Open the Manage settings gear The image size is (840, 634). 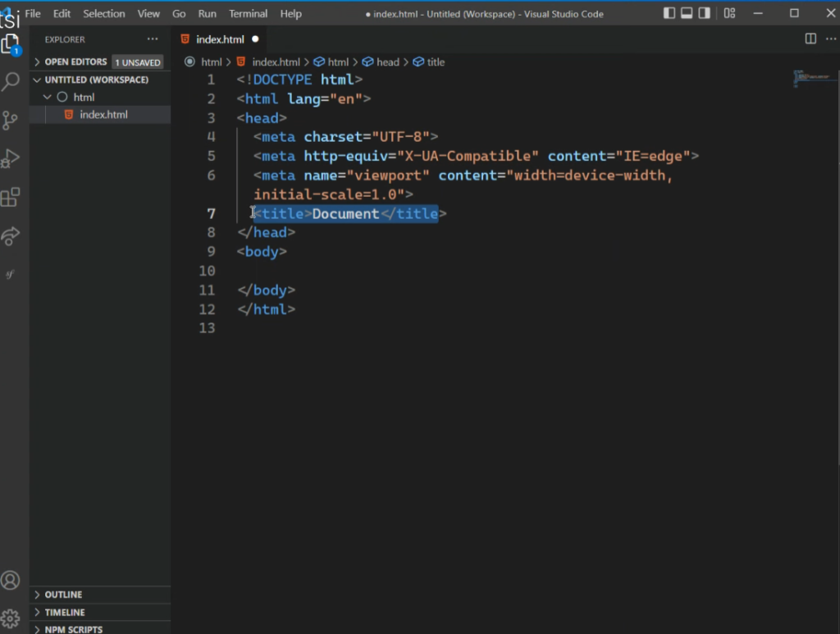pos(11,618)
